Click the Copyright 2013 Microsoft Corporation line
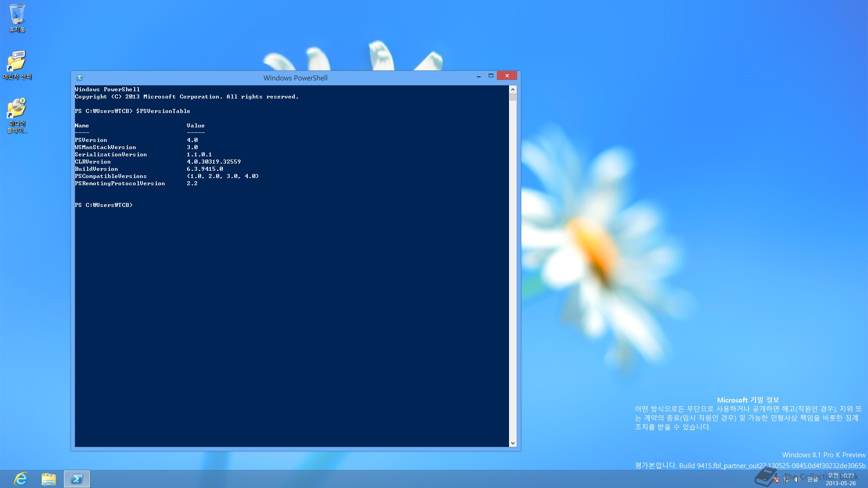 (187, 97)
